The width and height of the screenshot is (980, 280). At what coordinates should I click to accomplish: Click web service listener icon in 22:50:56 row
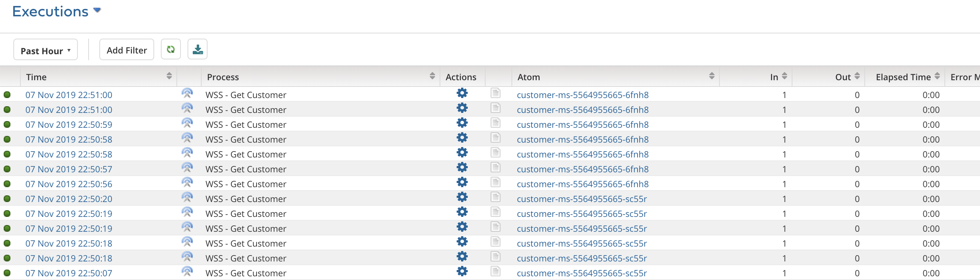click(x=187, y=183)
